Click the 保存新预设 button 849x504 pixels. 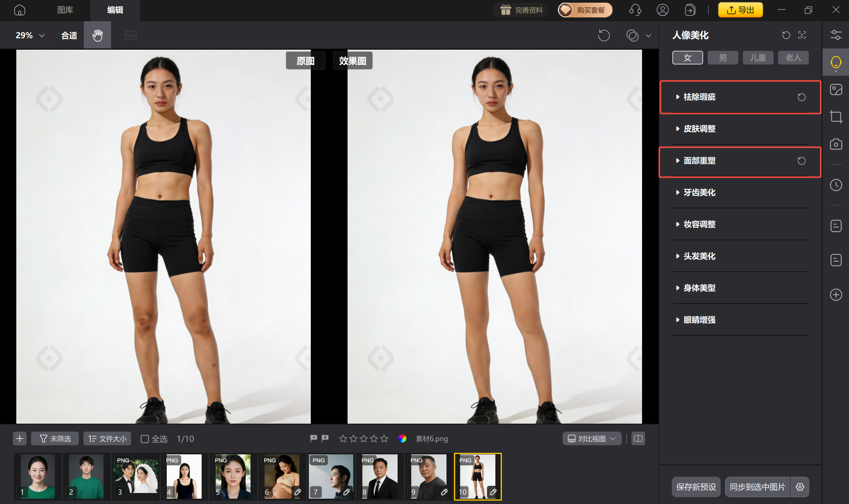[x=696, y=487]
